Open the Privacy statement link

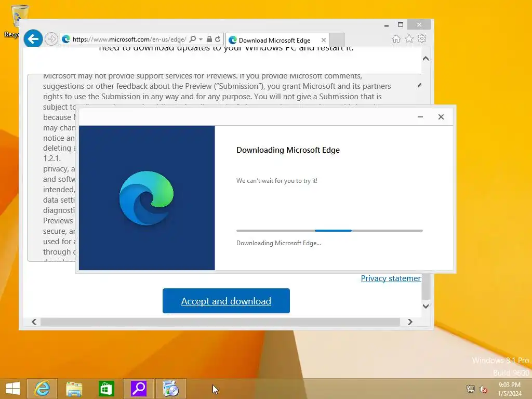click(x=391, y=278)
